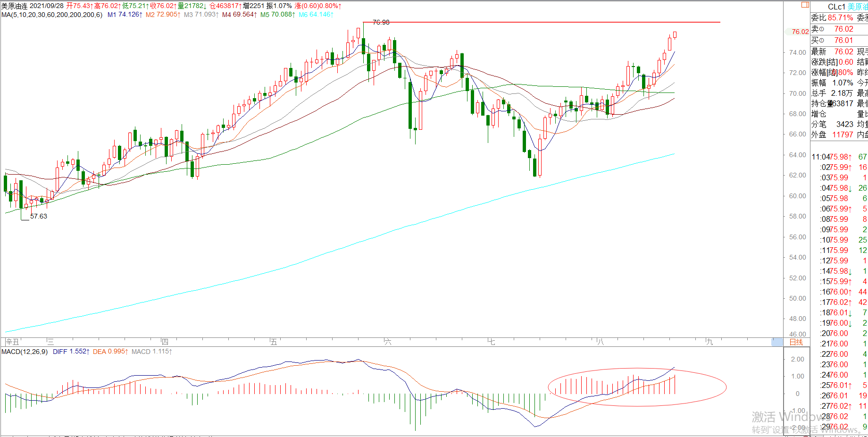This screenshot has width=868, height=437.
Task: Click the DEA 0.995 value
Action: click(111, 352)
